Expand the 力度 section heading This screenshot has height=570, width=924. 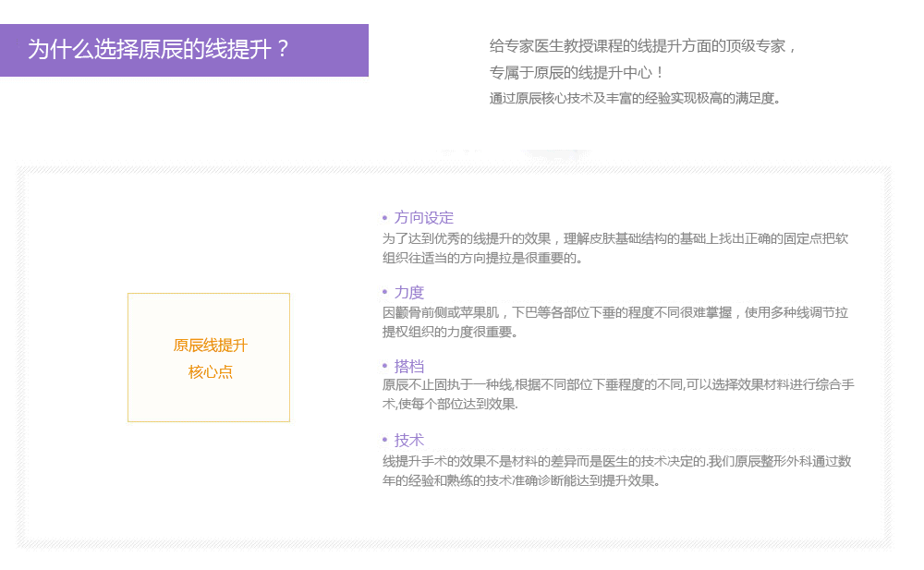point(410,292)
